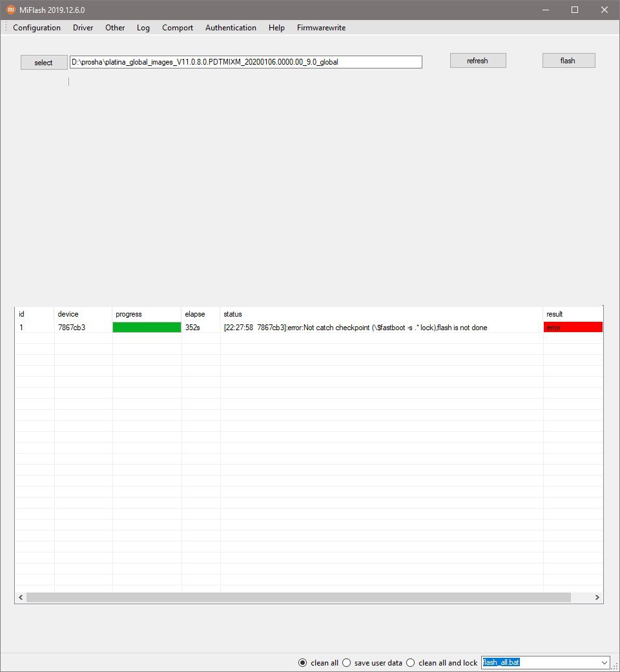Open the Firmwarewrite menu
Viewport: 620px width, 672px height.
point(321,27)
